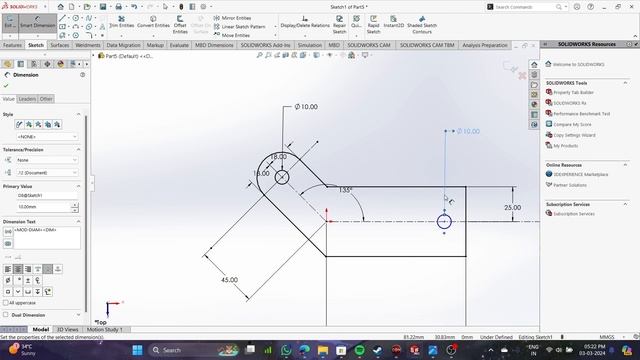
Task: Collapse the Style section
Action: 78,114
